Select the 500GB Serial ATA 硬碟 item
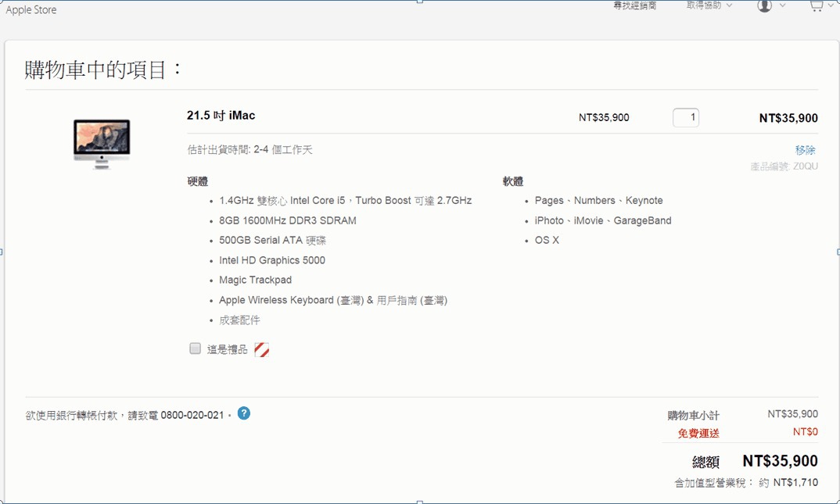Image resolution: width=840 pixels, height=504 pixels. (x=272, y=240)
